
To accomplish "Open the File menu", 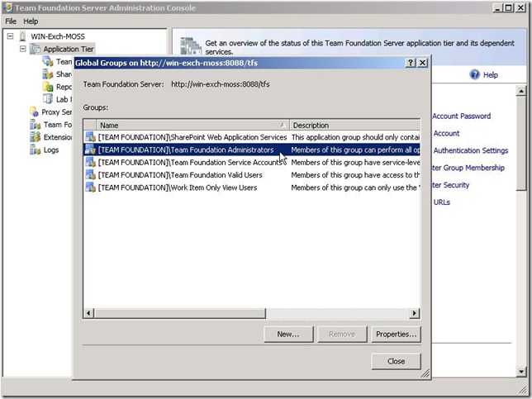I will pos(11,21).
